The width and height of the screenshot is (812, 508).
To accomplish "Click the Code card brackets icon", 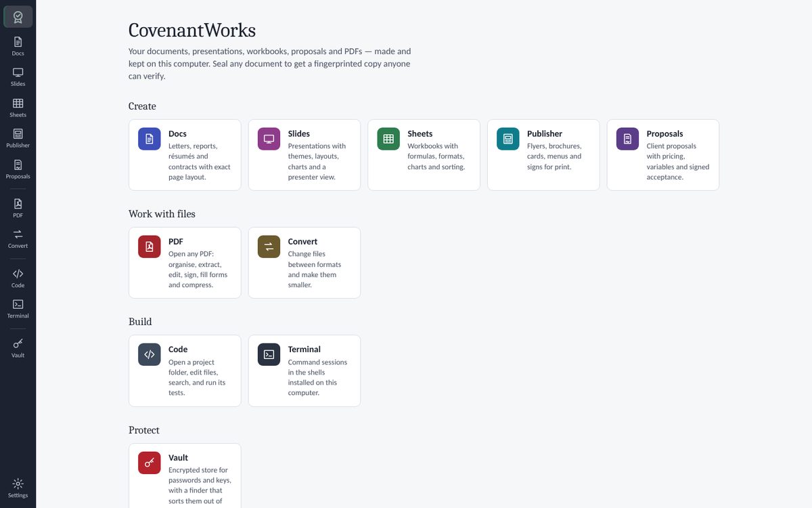I will (x=150, y=354).
